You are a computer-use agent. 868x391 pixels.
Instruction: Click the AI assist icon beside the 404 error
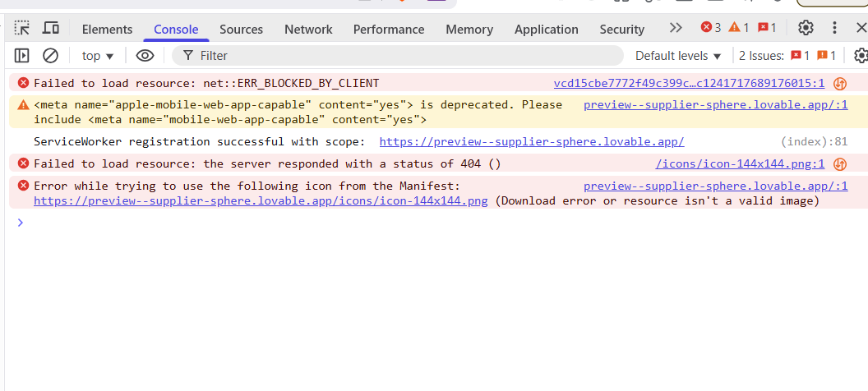840,164
